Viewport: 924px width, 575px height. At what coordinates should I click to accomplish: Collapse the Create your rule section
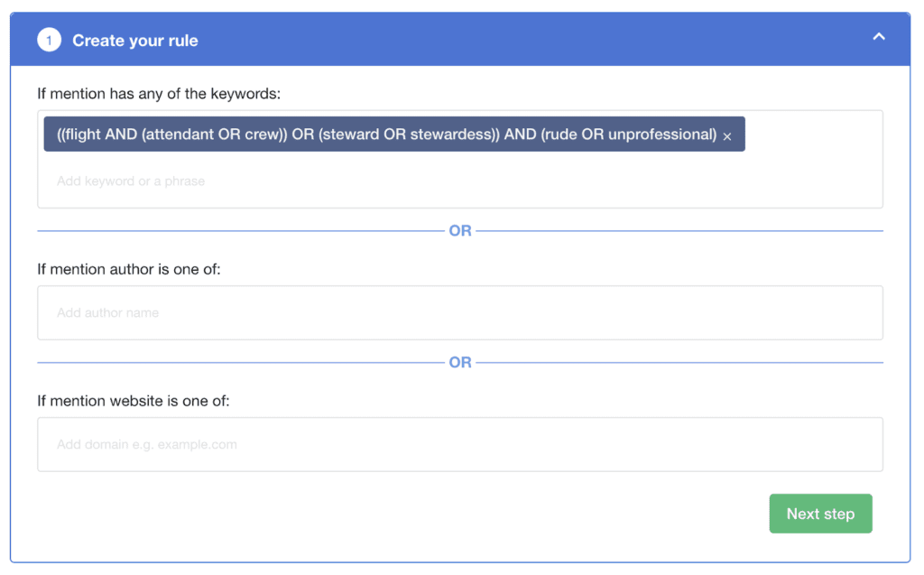(x=879, y=37)
